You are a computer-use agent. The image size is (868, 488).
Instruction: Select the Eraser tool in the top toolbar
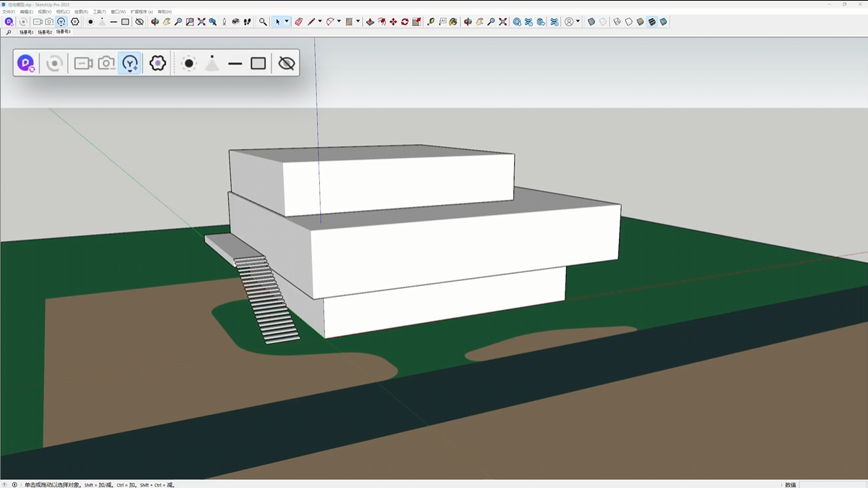pos(298,22)
